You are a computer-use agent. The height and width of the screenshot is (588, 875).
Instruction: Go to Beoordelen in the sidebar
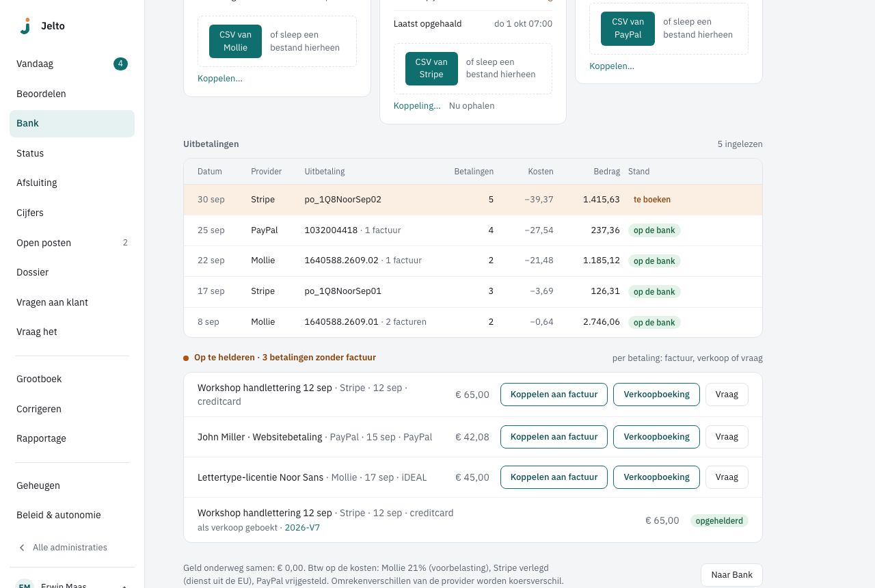point(72,94)
